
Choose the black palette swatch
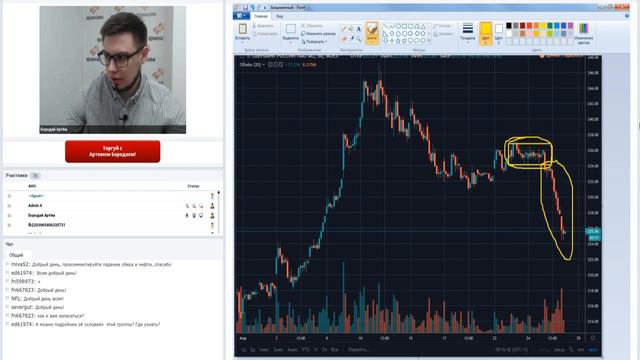pyautogui.click(x=509, y=26)
